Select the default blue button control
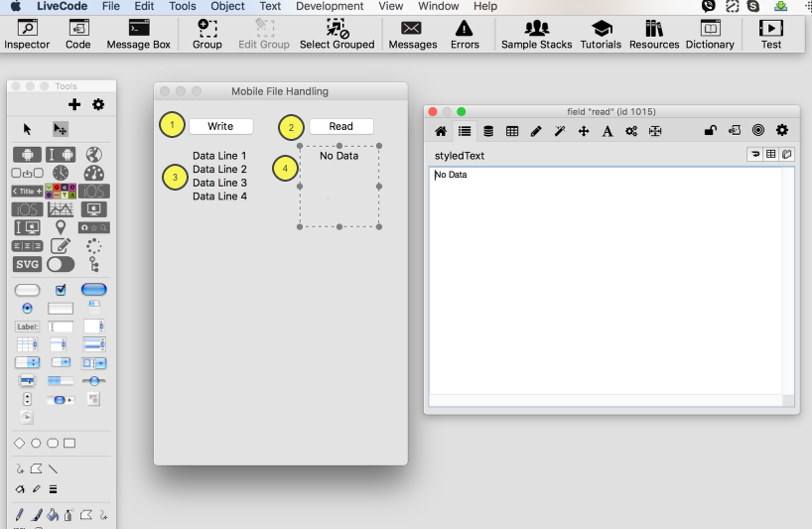Image resolution: width=812 pixels, height=529 pixels. pos(93,290)
